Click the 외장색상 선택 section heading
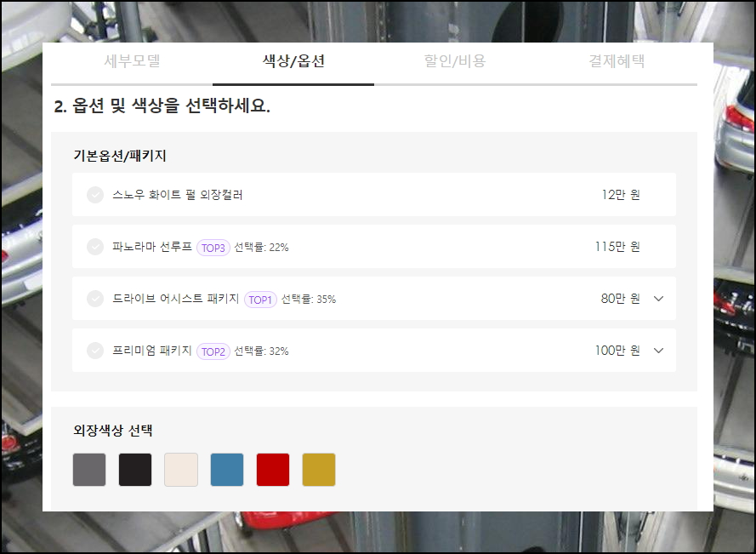The image size is (756, 554). pos(113,430)
